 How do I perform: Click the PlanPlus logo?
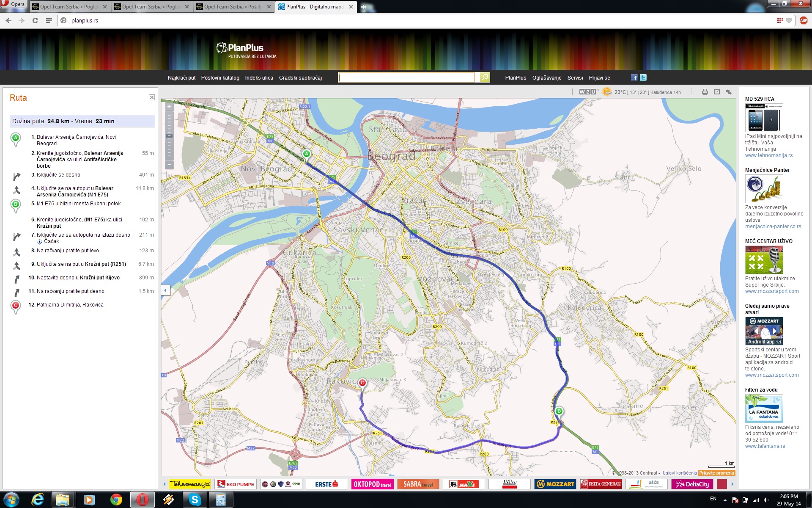coord(246,50)
